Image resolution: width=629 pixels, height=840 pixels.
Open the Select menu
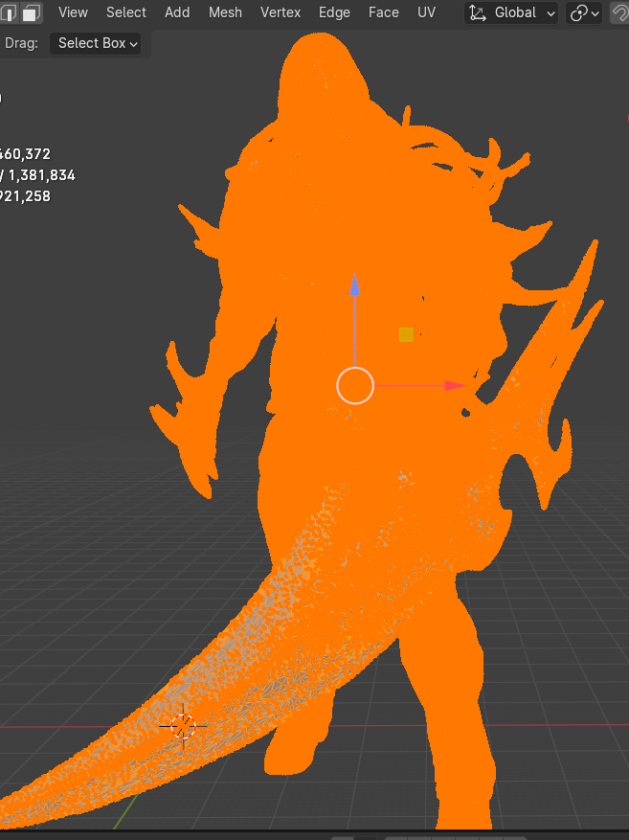pos(125,12)
